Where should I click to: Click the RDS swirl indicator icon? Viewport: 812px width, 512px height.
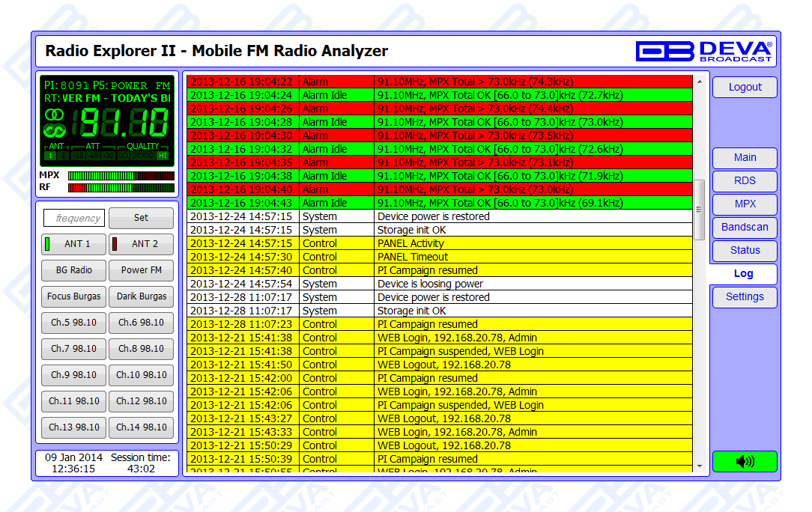54,130
